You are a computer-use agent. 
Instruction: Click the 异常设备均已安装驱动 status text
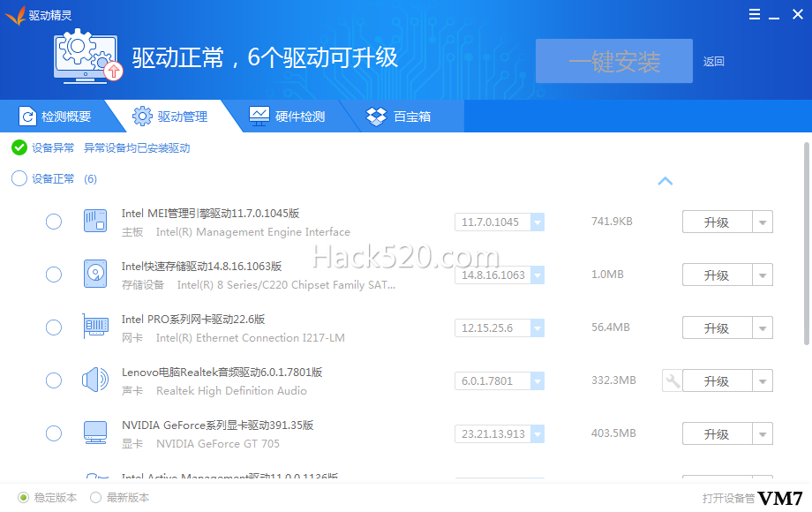point(137,148)
